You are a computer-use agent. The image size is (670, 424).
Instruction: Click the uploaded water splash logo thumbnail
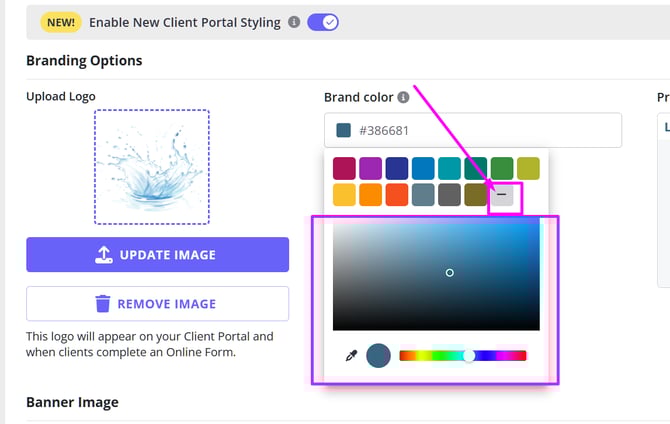click(x=152, y=166)
